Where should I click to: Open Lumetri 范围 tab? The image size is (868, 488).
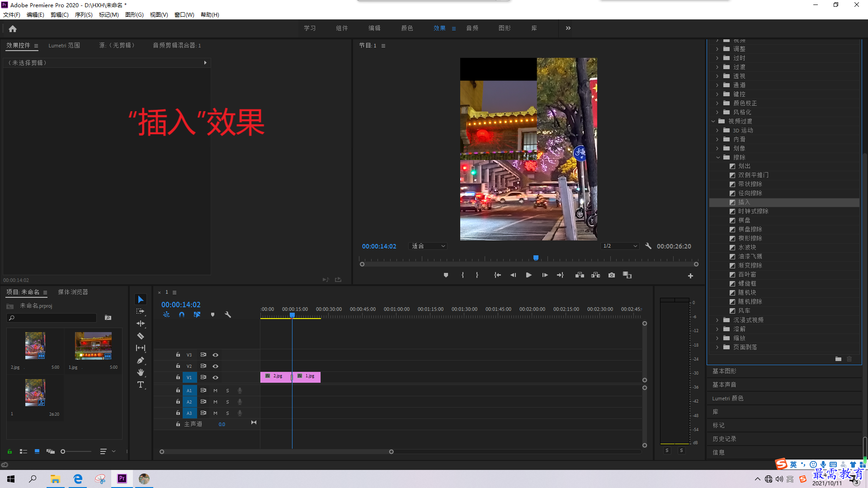(64, 45)
